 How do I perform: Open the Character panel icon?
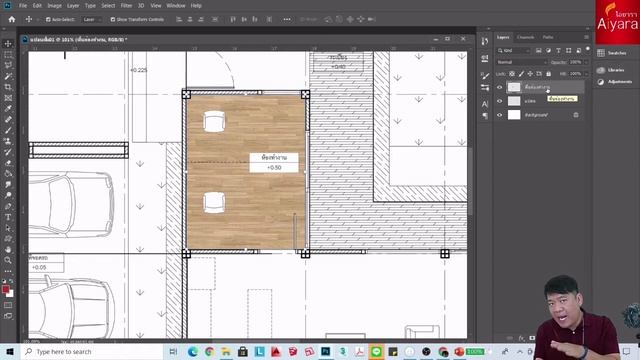485,104
